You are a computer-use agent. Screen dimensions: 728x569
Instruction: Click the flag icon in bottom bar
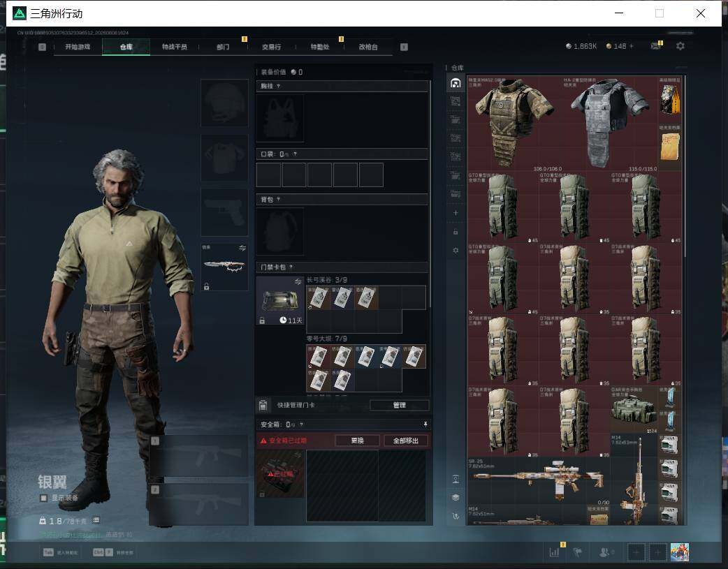point(578,552)
